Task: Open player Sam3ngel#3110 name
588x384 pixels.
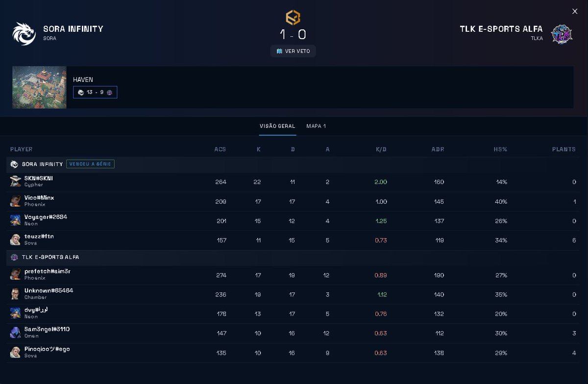Action: 47,329
